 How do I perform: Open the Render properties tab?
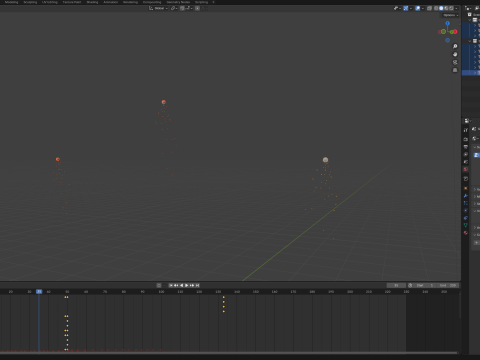click(x=466, y=139)
